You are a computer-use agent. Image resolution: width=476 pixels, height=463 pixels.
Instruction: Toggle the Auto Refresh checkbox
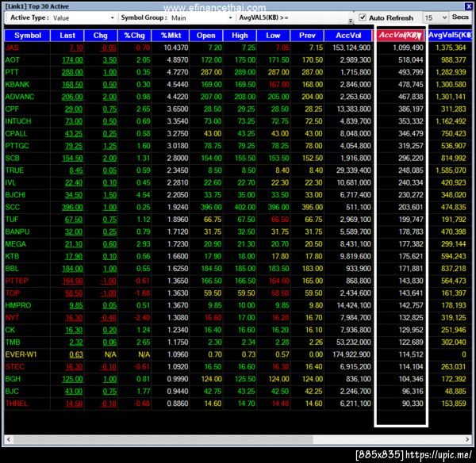click(x=363, y=17)
